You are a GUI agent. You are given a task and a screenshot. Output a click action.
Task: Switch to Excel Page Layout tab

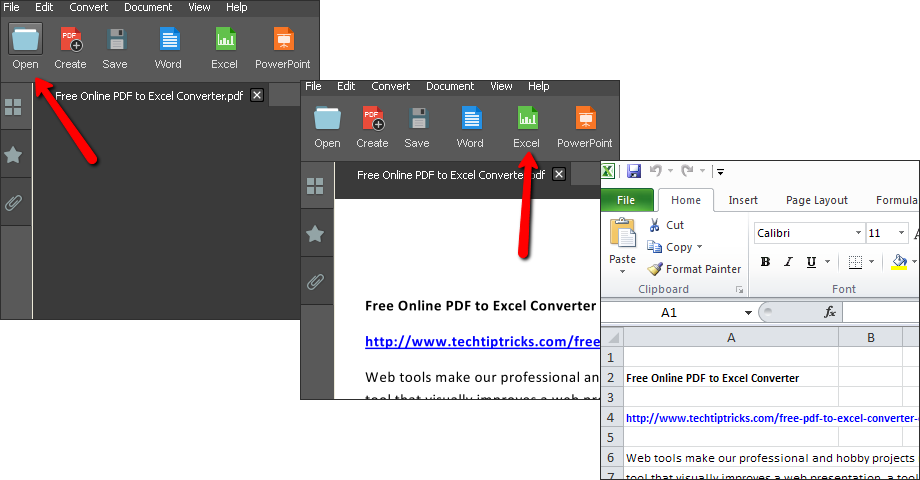[x=817, y=200]
